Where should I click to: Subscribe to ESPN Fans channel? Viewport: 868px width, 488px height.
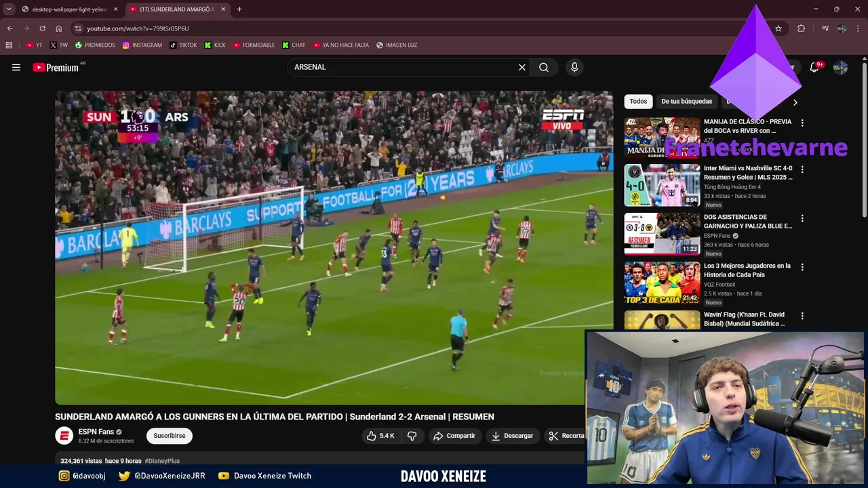(170, 436)
